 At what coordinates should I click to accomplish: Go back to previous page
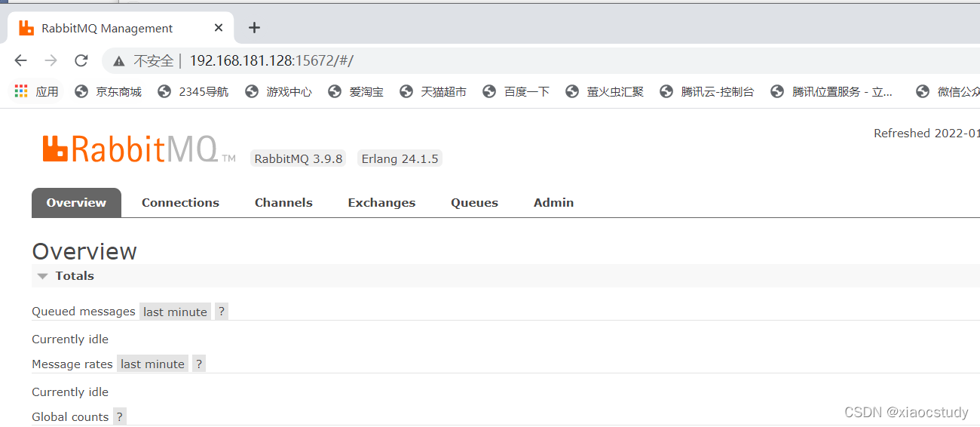[20, 60]
